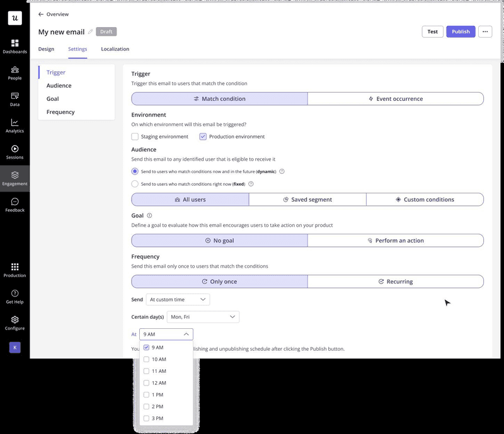
Task: Expand the Certain day(s) dropdown
Action: 202,317
